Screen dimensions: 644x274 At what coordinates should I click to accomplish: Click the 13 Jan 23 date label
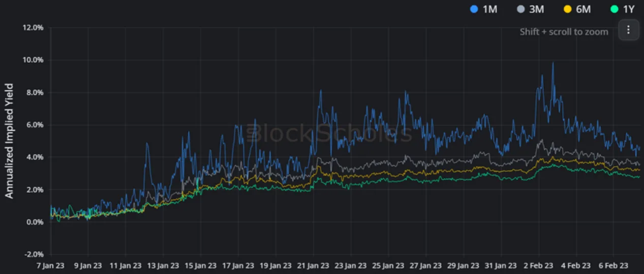click(163, 265)
